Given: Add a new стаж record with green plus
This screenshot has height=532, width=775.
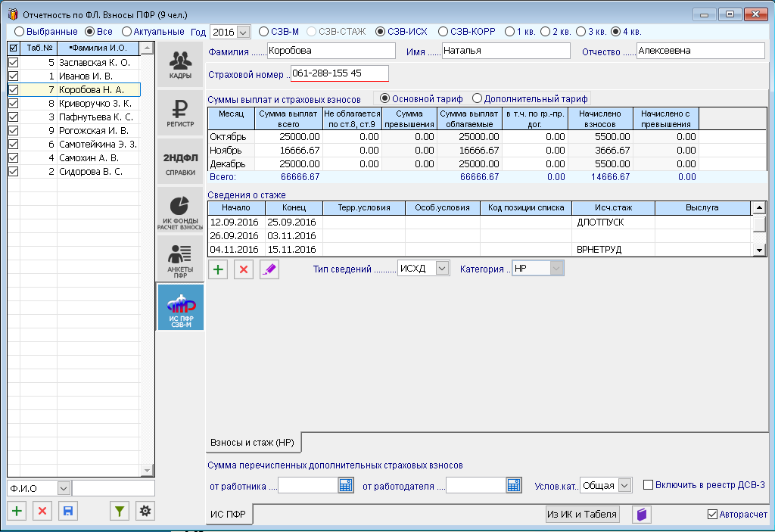Looking at the screenshot, I should click(x=218, y=269).
